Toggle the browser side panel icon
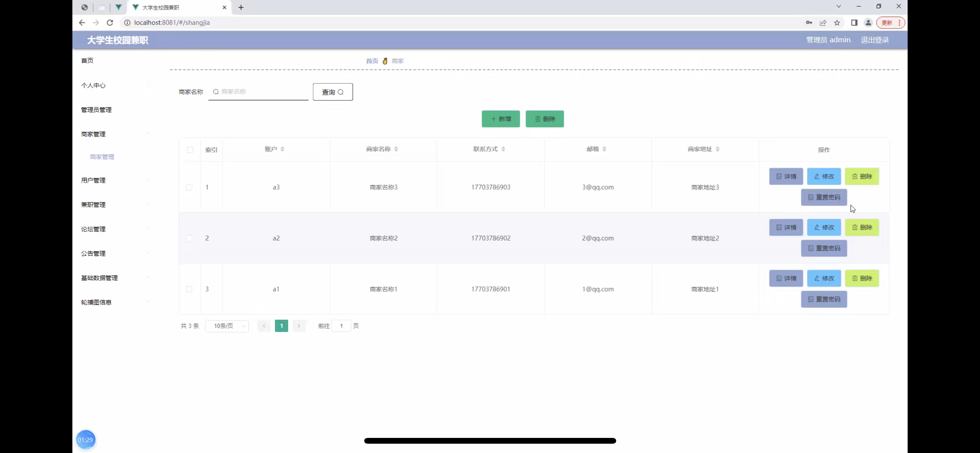 854,23
